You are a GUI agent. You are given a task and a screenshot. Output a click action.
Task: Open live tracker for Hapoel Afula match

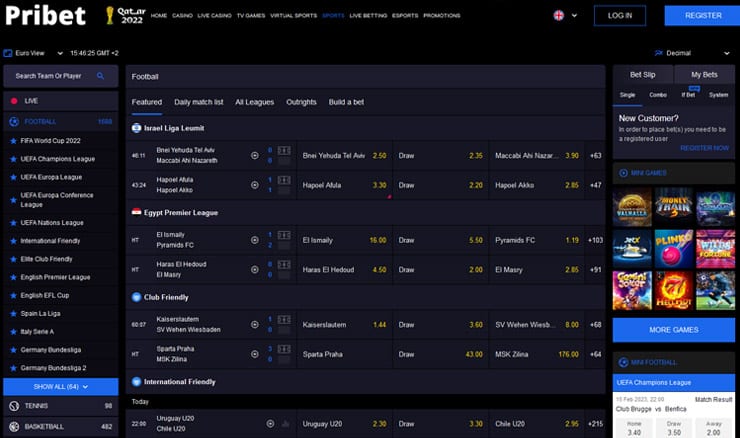coord(255,185)
